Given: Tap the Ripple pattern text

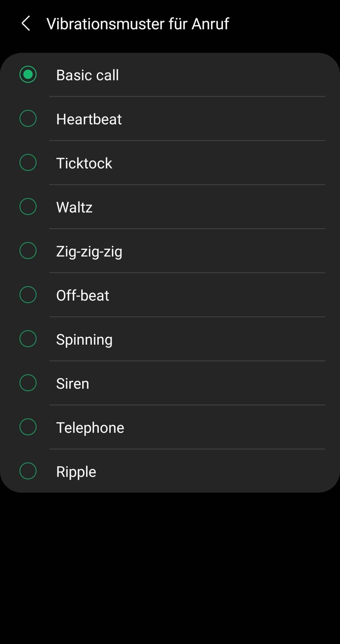Looking at the screenshot, I should coord(76,472).
